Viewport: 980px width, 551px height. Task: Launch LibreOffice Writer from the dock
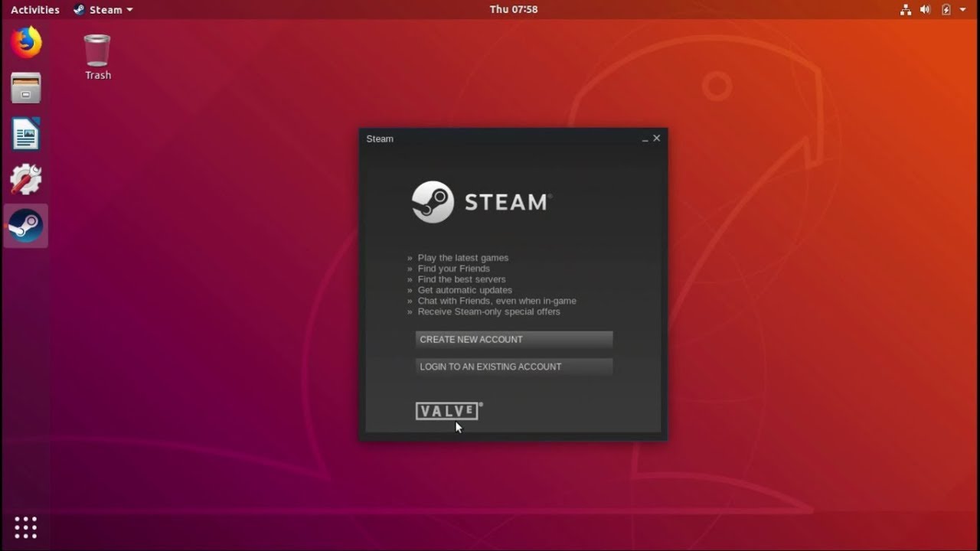coord(26,135)
